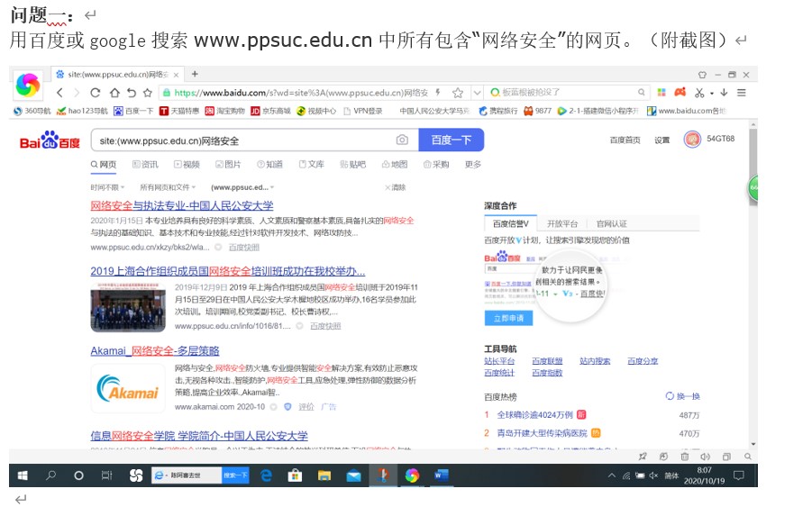Open the browser home page icon
Screen dimensions: 812x525
click(x=114, y=93)
